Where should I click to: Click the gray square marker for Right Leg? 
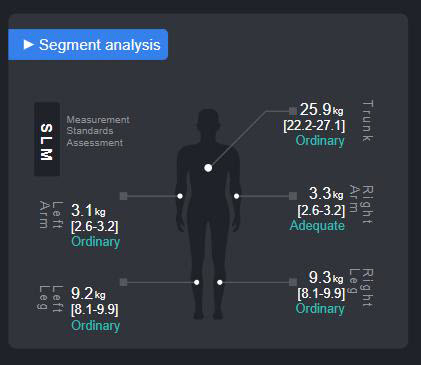293,282
